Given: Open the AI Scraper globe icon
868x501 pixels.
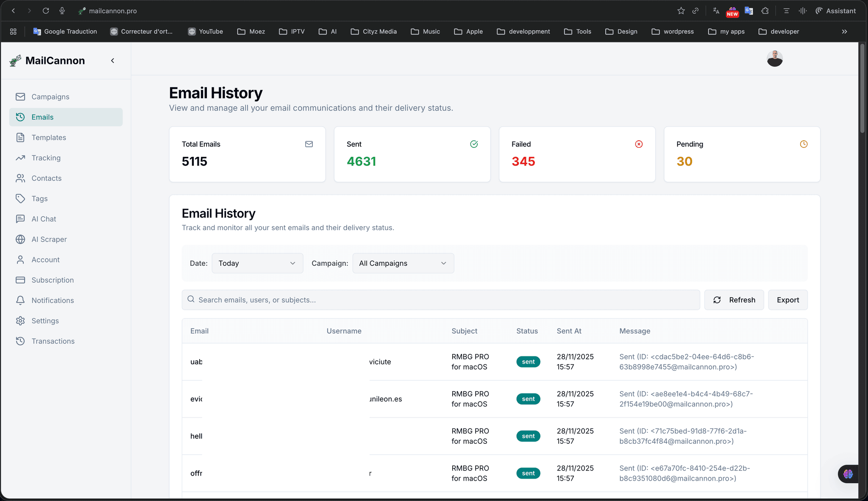Looking at the screenshot, I should (x=20, y=239).
